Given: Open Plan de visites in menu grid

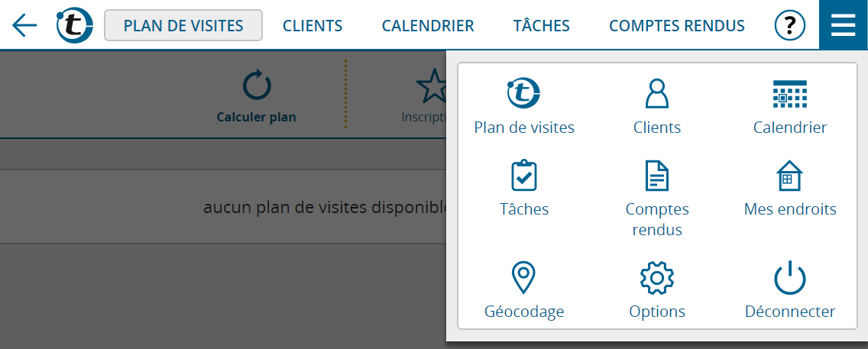Looking at the screenshot, I should (523, 93).
